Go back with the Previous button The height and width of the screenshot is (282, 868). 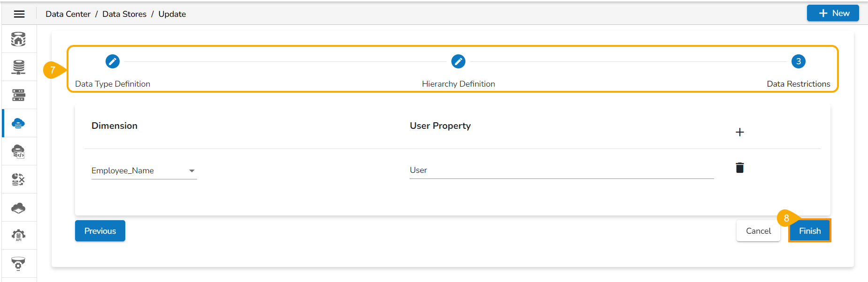(100, 231)
